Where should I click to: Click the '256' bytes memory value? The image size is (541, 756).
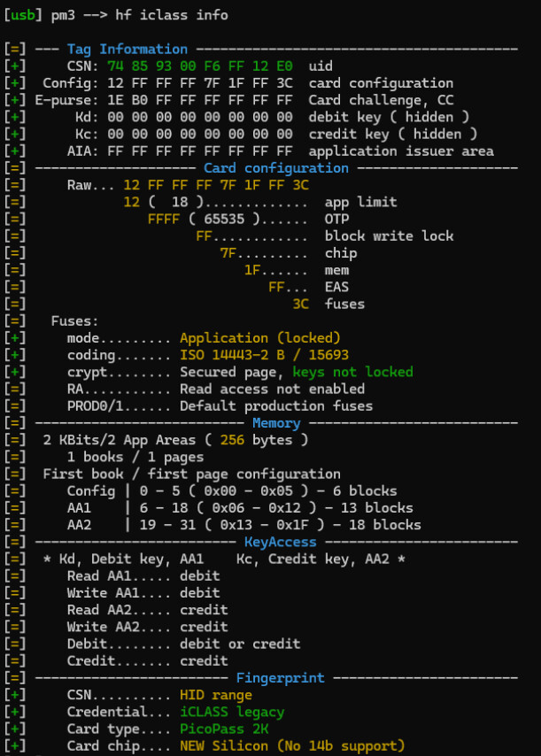(232, 440)
